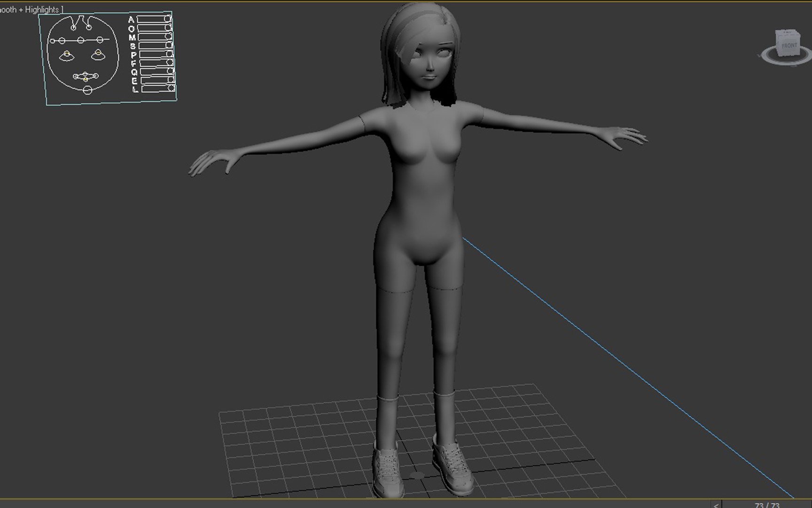
Task: Click the previous-frame arrow on time slider
Action: 716,505
